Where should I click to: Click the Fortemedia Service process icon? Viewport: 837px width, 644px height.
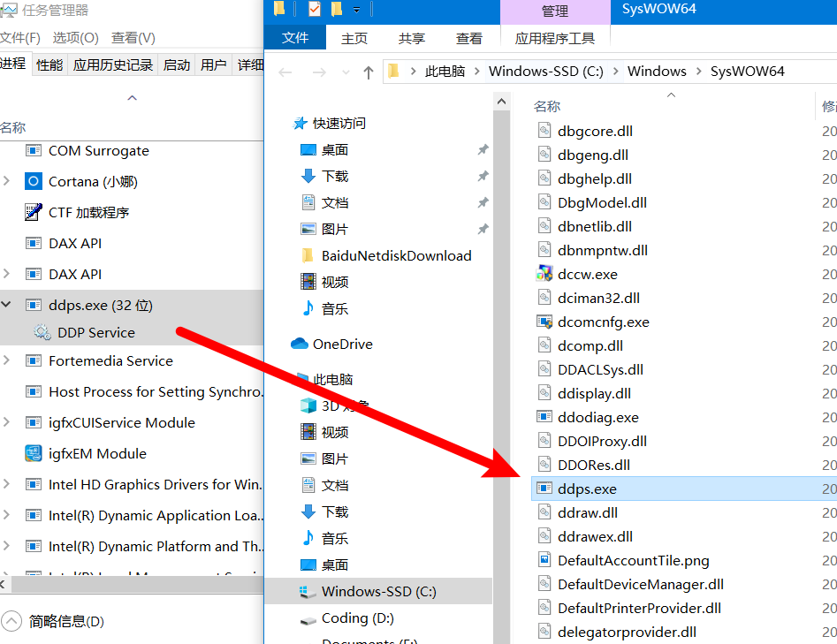(33, 361)
